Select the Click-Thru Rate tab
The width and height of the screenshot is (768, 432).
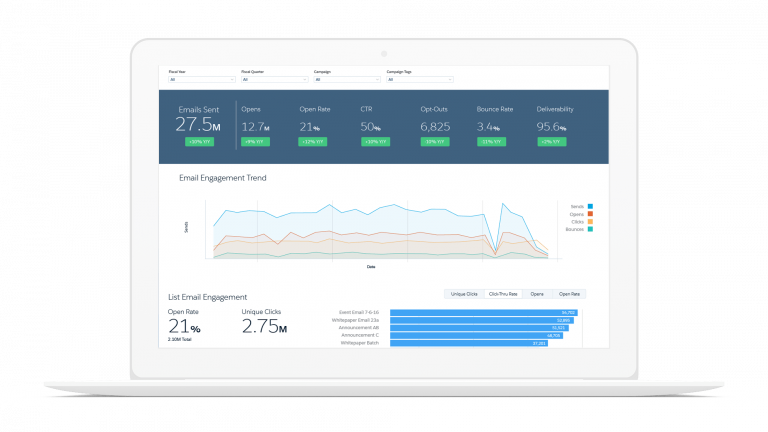click(502, 294)
